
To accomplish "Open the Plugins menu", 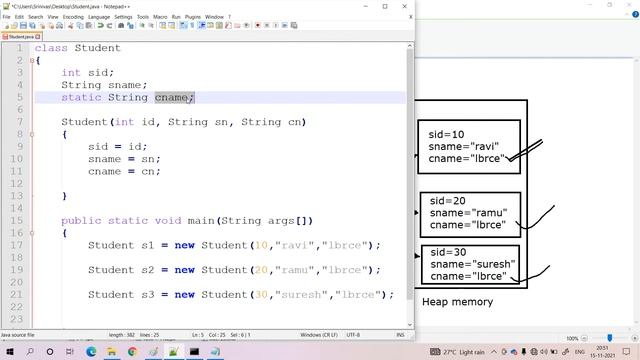I will 193,17.
